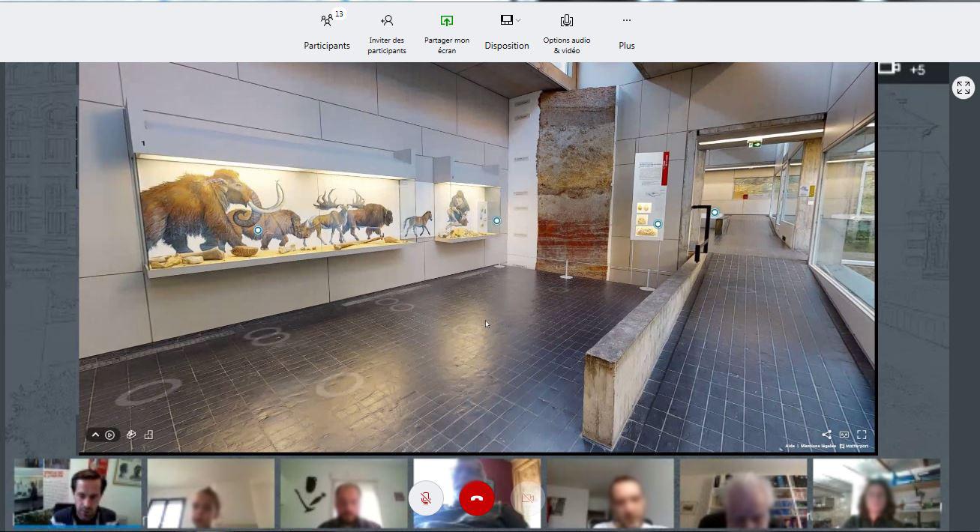Toggle Matterport fullscreen icon
The height and width of the screenshot is (532, 980).
862,435
